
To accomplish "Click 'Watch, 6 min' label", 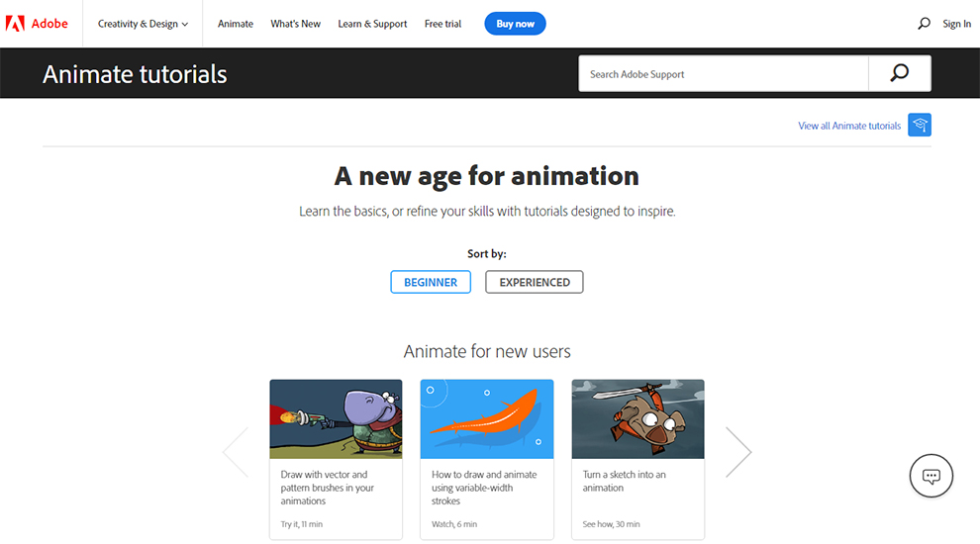I will pos(453,524).
